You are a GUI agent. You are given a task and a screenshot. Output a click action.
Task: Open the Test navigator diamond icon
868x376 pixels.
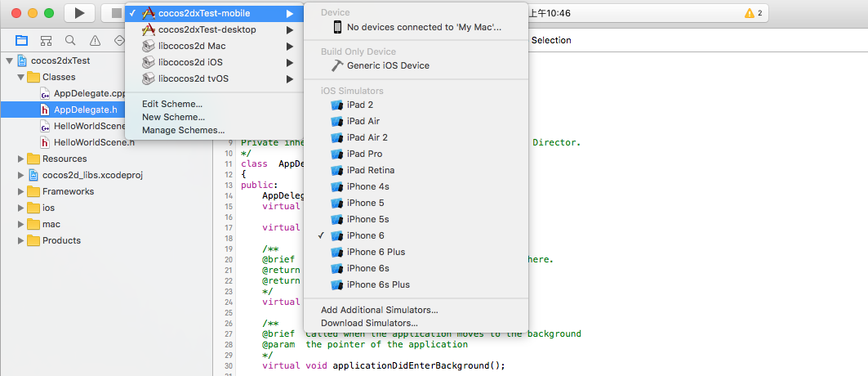pos(119,40)
